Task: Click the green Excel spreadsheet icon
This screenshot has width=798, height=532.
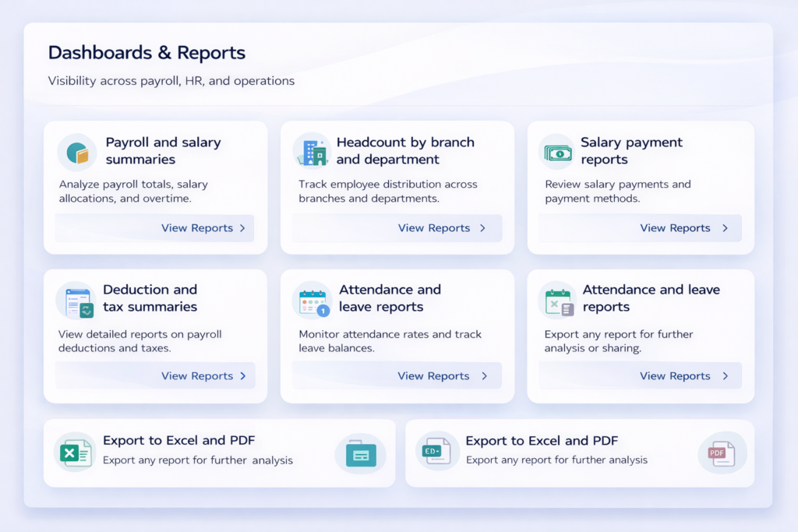Action: (75, 453)
